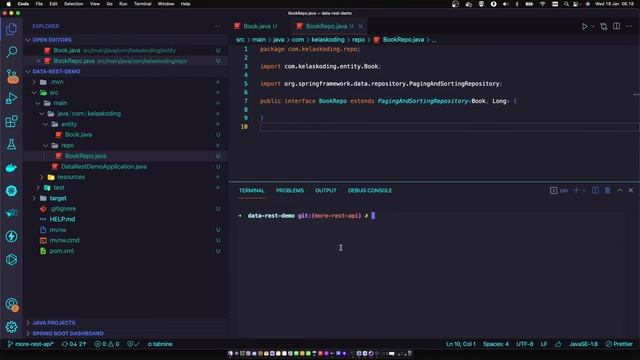Open the Manage gear icon

[x=11, y=327]
